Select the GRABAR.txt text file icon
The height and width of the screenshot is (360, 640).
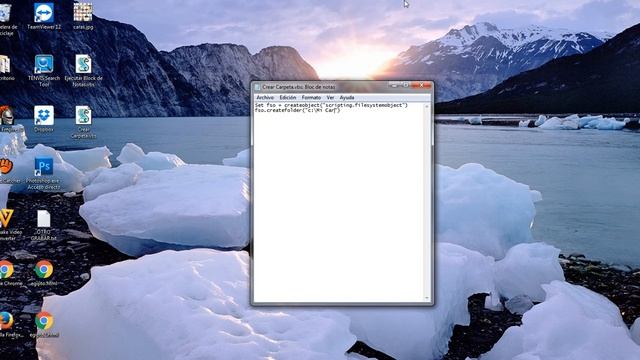click(x=44, y=224)
